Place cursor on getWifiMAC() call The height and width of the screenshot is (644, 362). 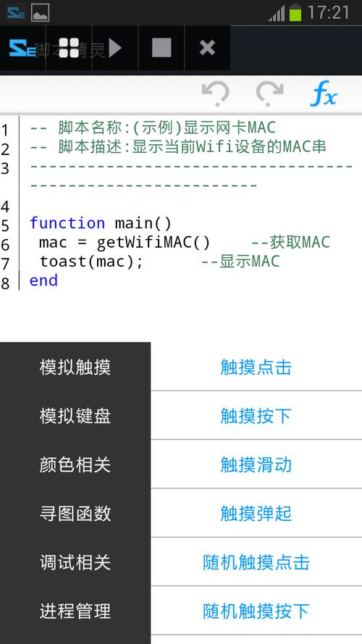153,243
